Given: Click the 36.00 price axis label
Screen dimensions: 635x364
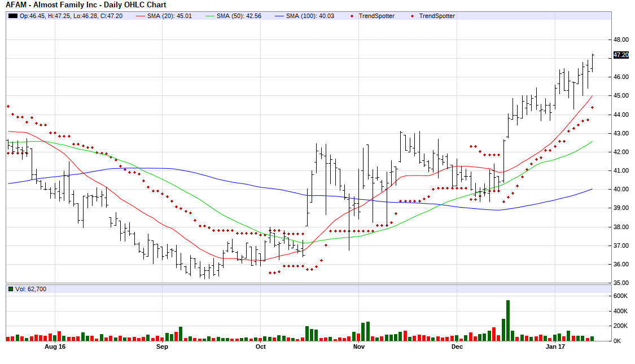Looking at the screenshot, I should pos(621,264).
